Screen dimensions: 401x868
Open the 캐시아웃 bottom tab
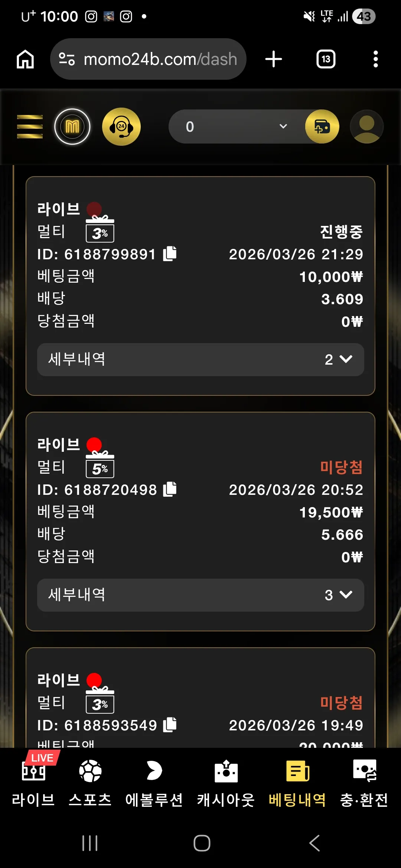tap(226, 779)
